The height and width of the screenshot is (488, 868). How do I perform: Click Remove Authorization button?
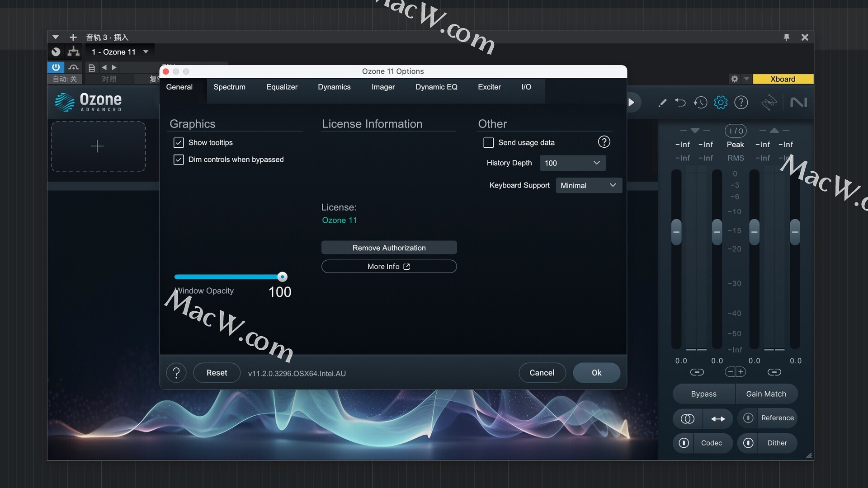point(389,248)
